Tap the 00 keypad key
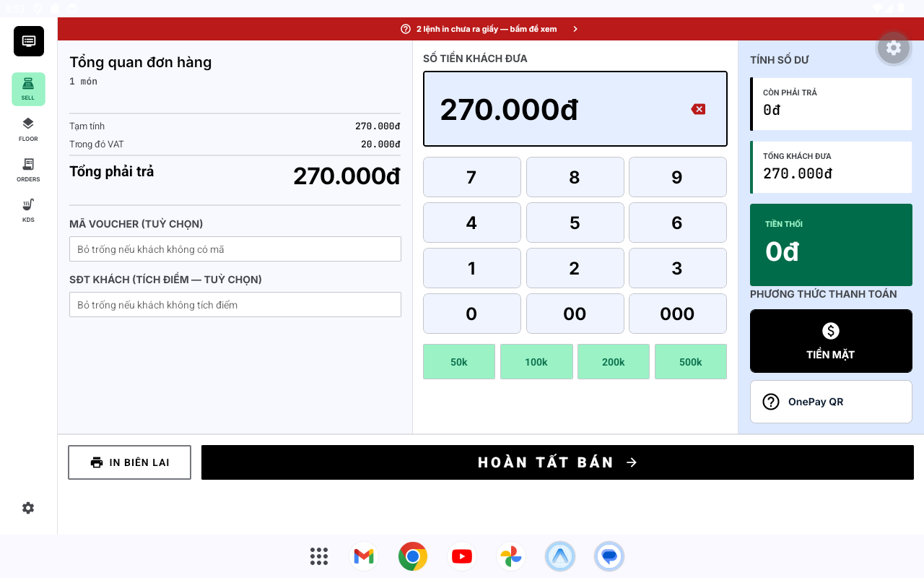The height and width of the screenshot is (578, 924). pyautogui.click(x=575, y=314)
